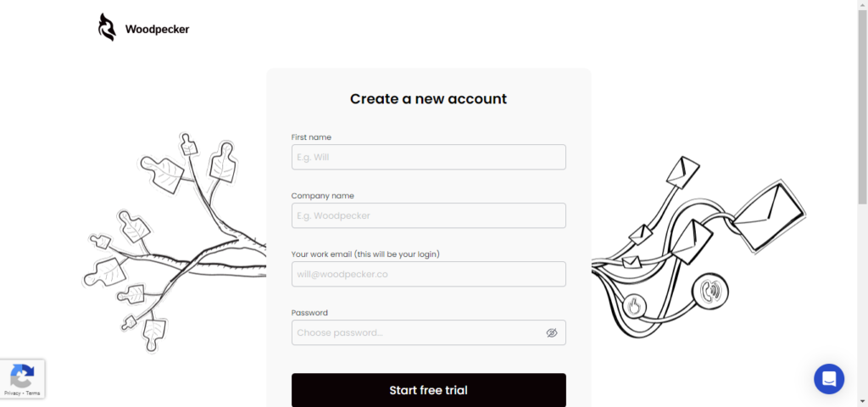Click the pointing hand circle icon
The height and width of the screenshot is (407, 868).
coord(635,305)
